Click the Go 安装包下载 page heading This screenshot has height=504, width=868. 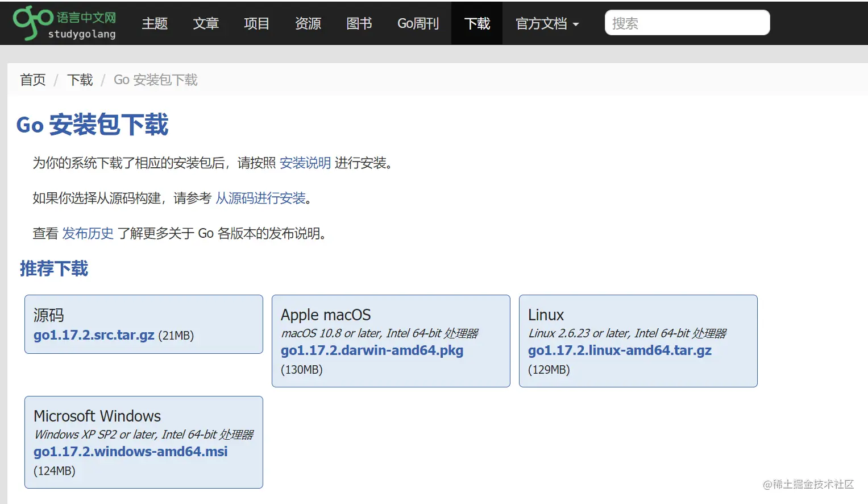click(93, 125)
